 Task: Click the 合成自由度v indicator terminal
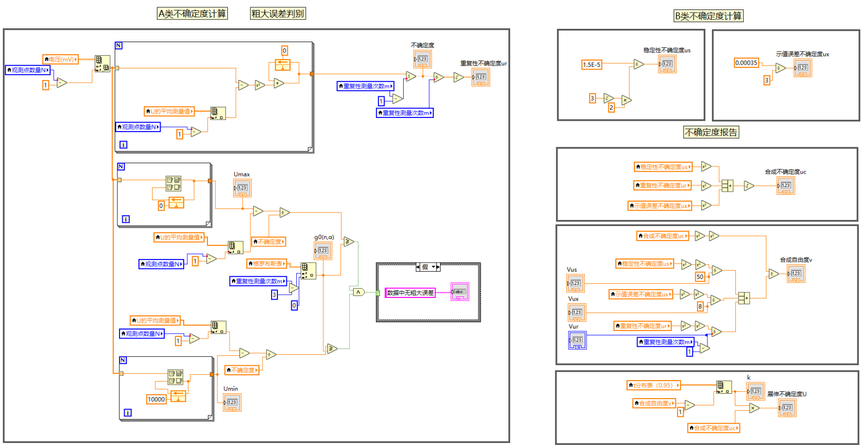coord(795,274)
